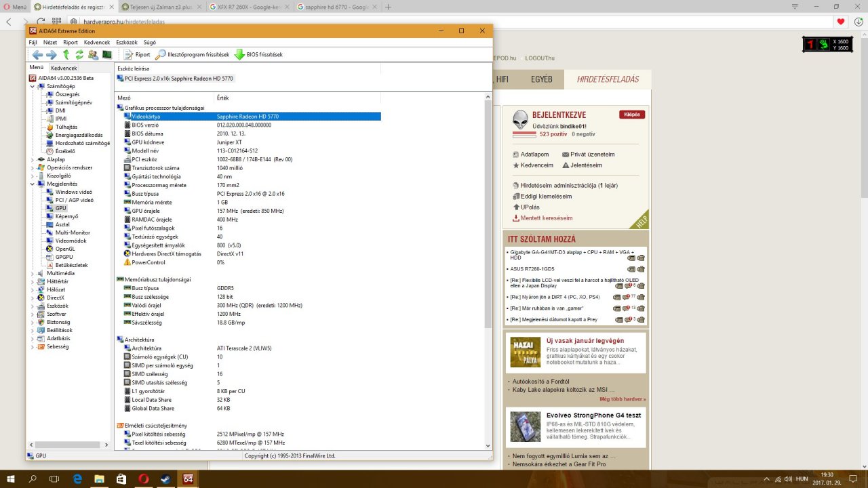Expand the DirectX tree node
Viewport: 868px width, 488px height.
click(x=33, y=298)
